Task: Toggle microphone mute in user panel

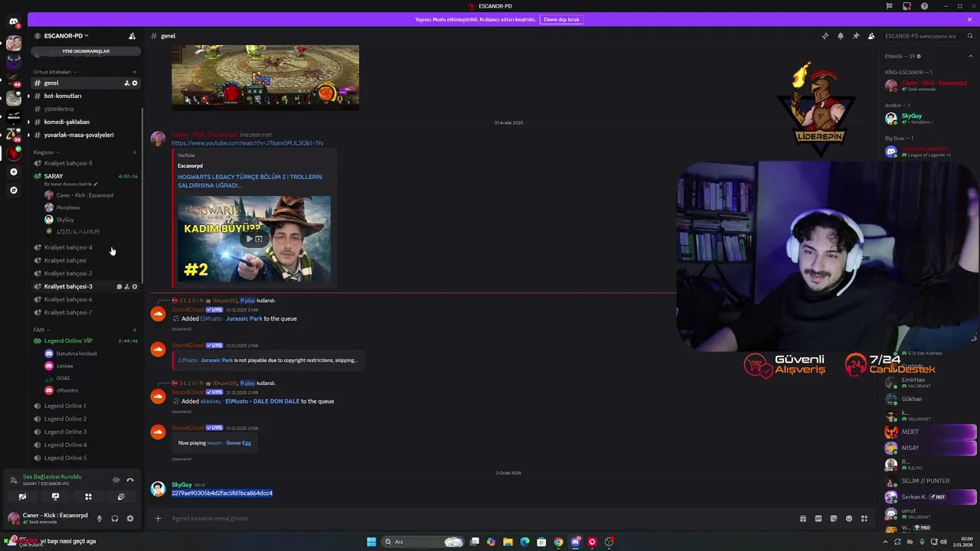Action: 99,518
